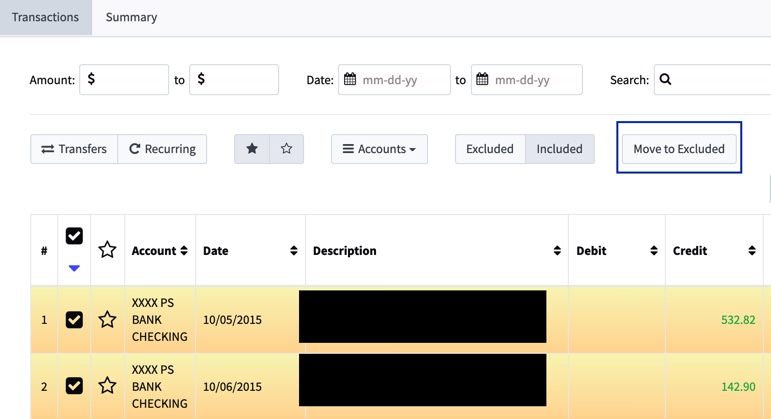771x419 pixels.
Task: Uncheck the checkbox for row 2
Action: pos(74,386)
